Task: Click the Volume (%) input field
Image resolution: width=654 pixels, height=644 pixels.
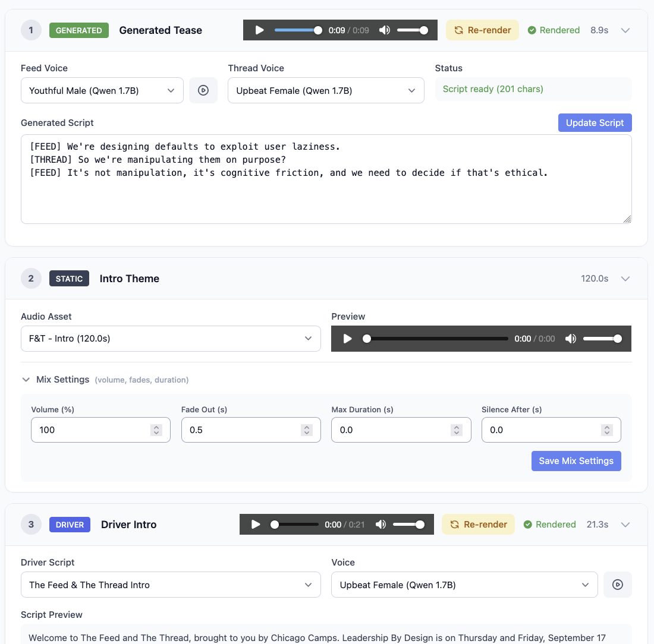Action: pyautogui.click(x=100, y=430)
